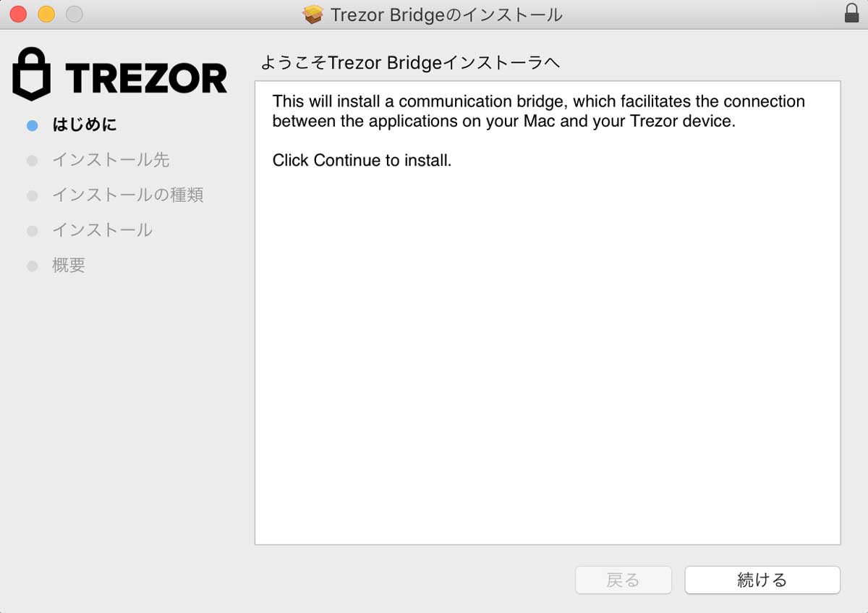This screenshot has height=613, width=868.
Task: Click the package icon beside the window title
Action: [x=312, y=14]
